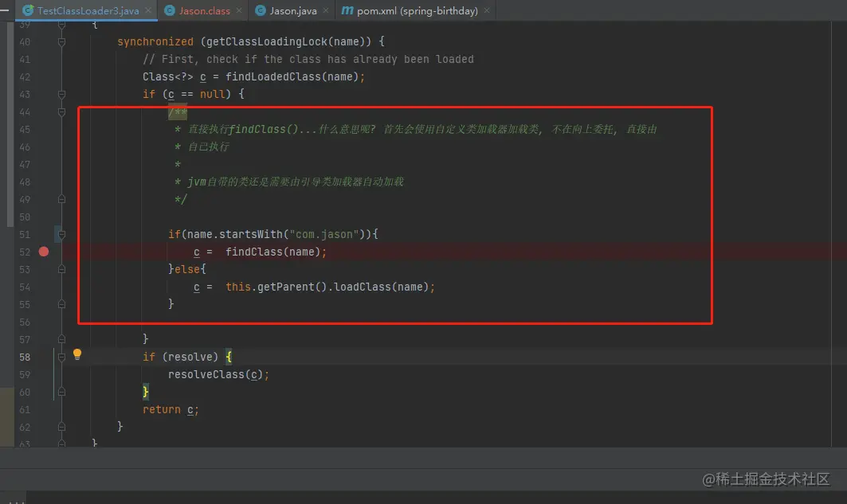Switch to the TestClassLoader3.java tab

(x=88, y=11)
